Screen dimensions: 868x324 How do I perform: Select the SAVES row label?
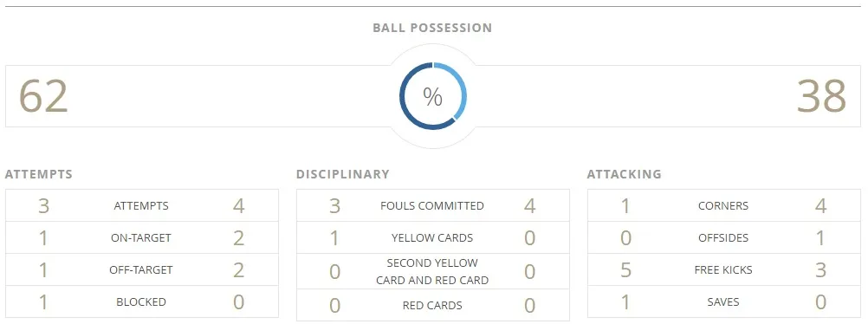tap(723, 302)
